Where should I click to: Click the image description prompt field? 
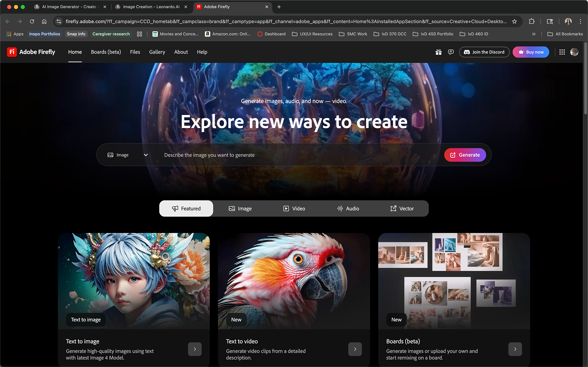point(300,155)
